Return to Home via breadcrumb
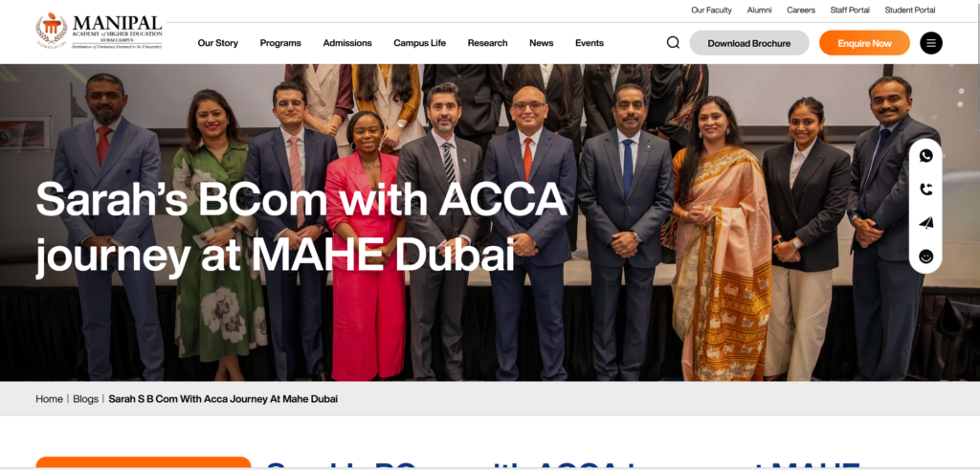The image size is (980, 470). pos(49,399)
